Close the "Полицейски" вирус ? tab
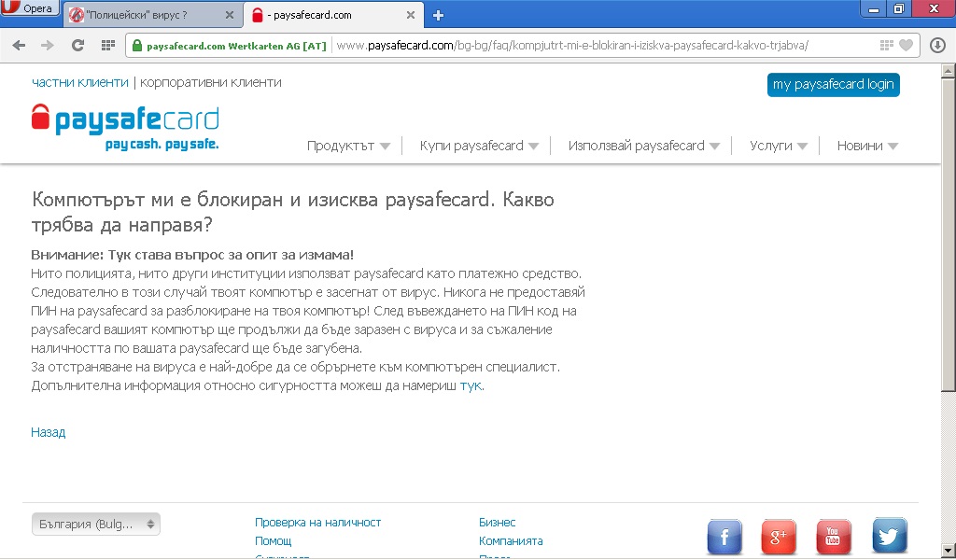 [230, 15]
